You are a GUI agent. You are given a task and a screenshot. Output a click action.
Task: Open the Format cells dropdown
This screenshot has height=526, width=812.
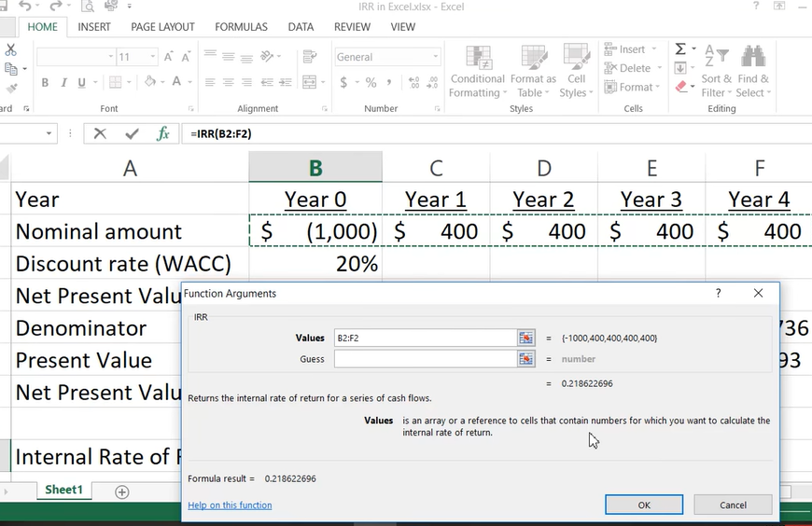click(632, 87)
